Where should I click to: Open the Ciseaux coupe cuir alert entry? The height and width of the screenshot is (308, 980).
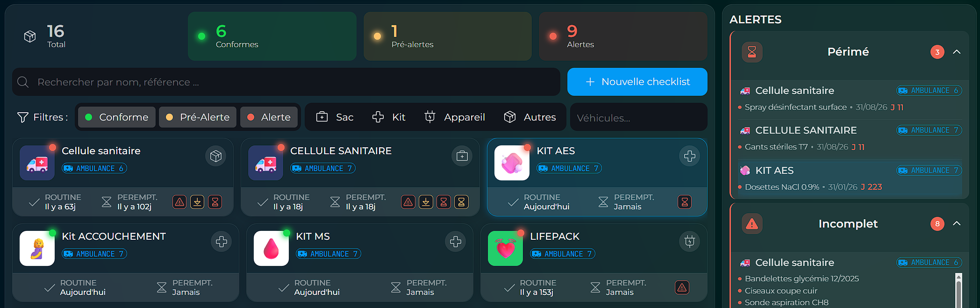781,291
